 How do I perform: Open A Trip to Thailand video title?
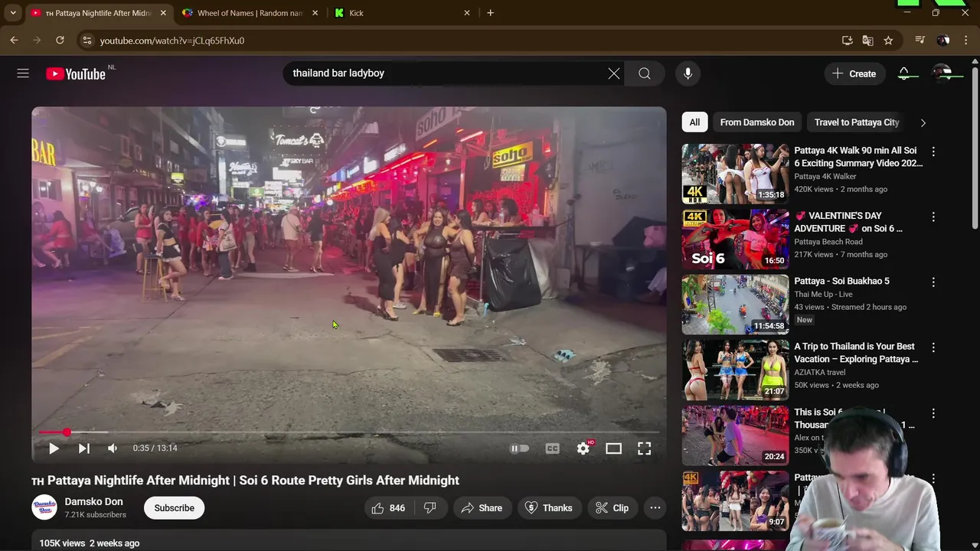(856, 353)
